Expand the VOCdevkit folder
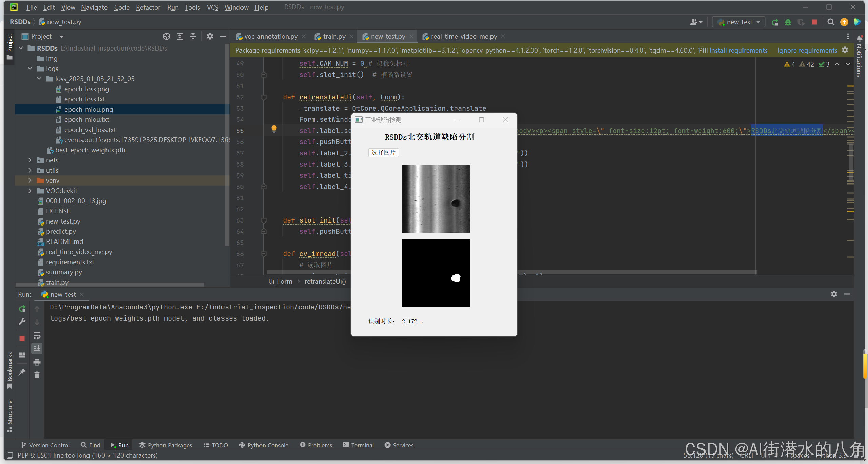Image resolution: width=868 pixels, height=464 pixels. (30, 191)
